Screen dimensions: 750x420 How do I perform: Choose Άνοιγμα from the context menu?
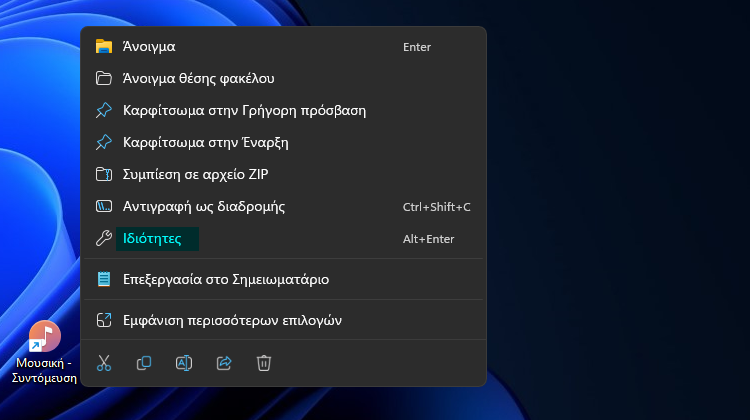click(x=284, y=46)
